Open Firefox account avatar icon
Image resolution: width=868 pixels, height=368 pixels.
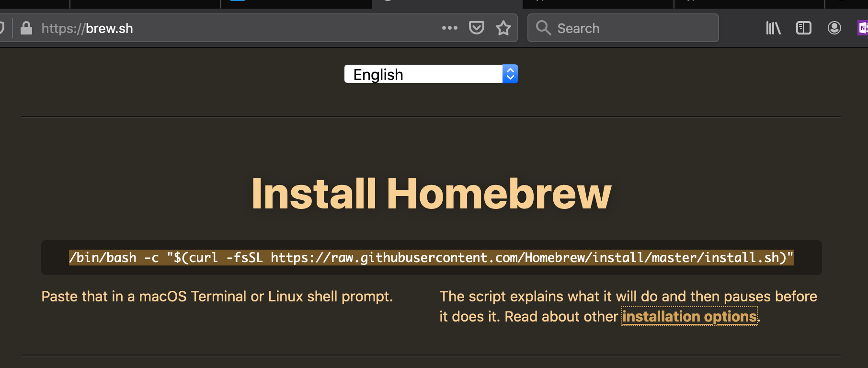834,28
